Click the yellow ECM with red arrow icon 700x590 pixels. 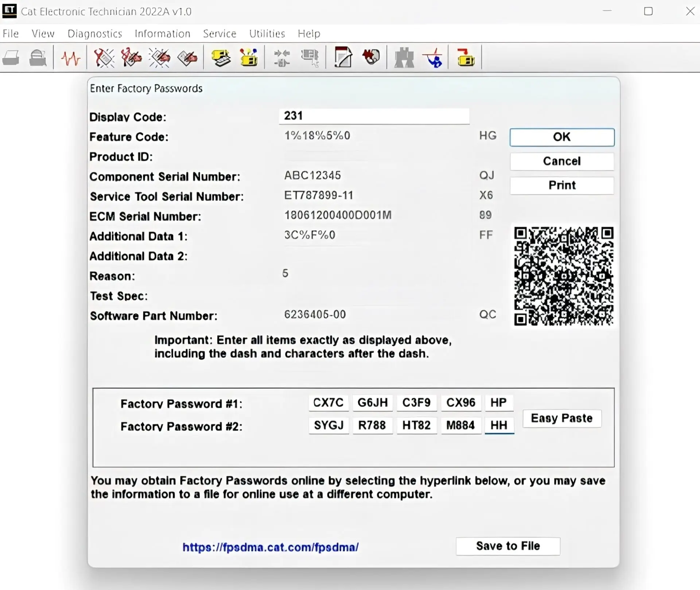[466, 58]
